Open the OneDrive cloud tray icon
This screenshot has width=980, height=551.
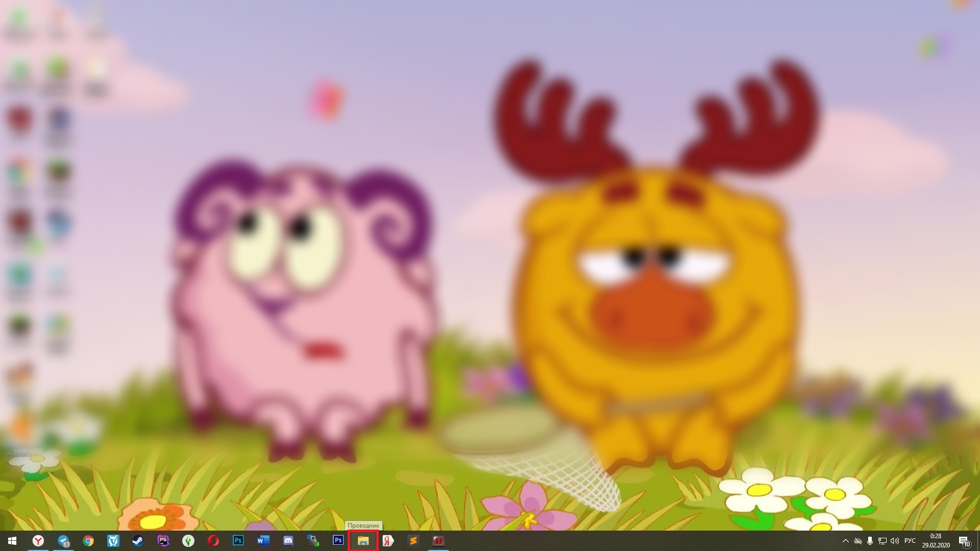pos(858,541)
